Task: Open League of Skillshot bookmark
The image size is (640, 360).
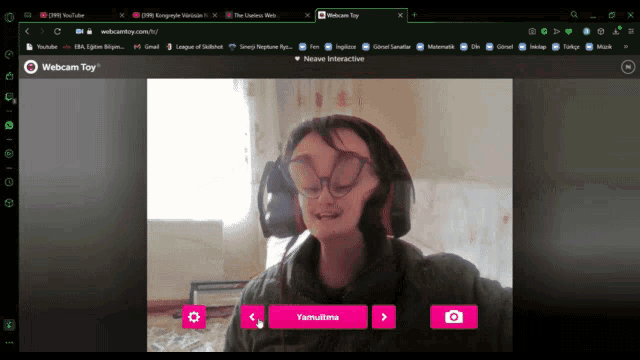Action: [x=195, y=47]
